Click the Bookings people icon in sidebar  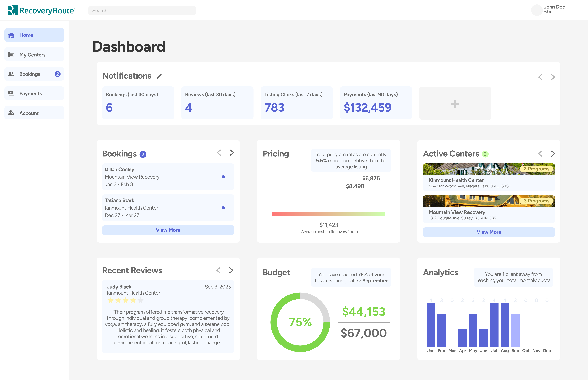coord(11,74)
